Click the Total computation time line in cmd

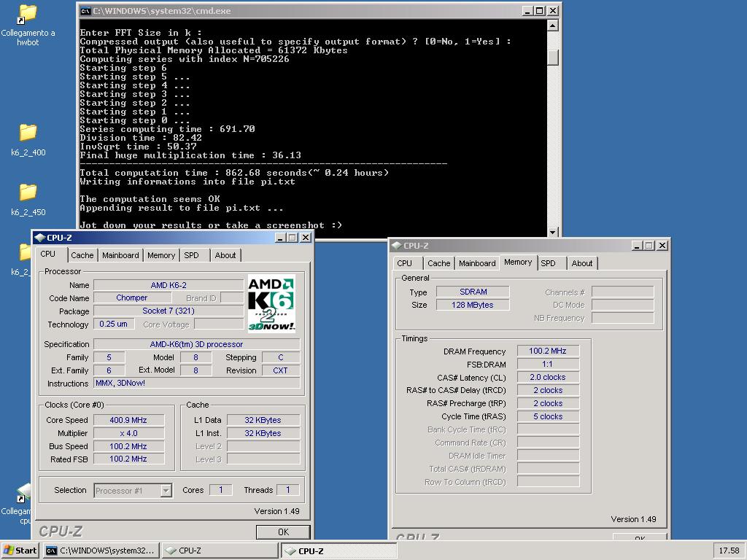click(x=234, y=173)
